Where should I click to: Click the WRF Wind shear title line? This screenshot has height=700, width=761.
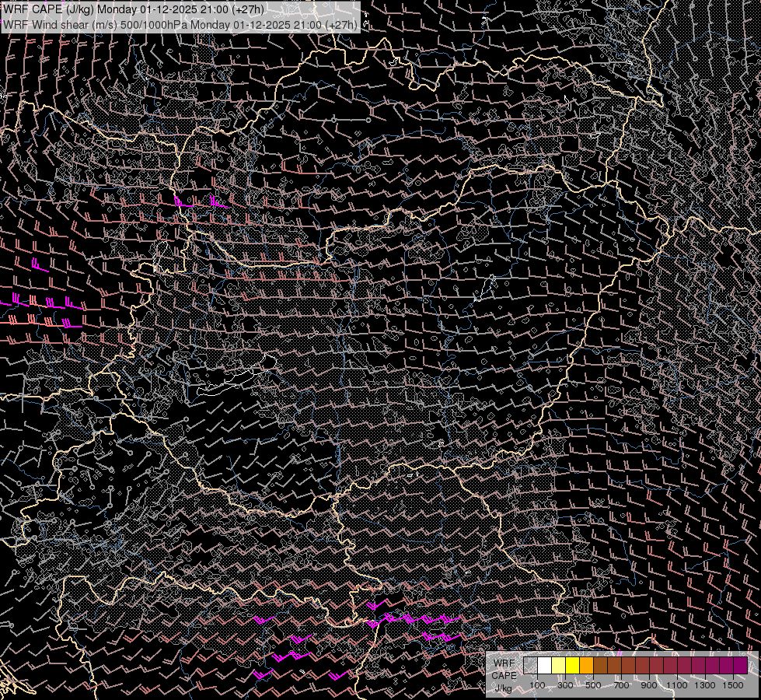(x=180, y=24)
